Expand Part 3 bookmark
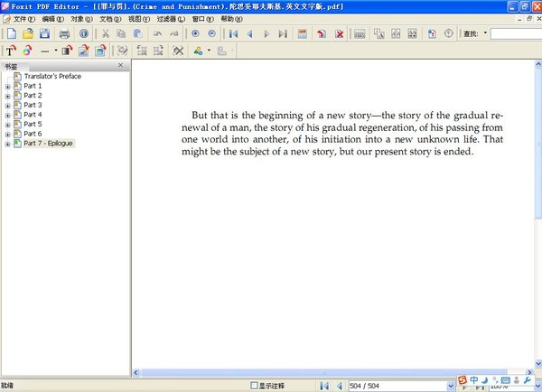The image size is (542, 392). (x=7, y=106)
